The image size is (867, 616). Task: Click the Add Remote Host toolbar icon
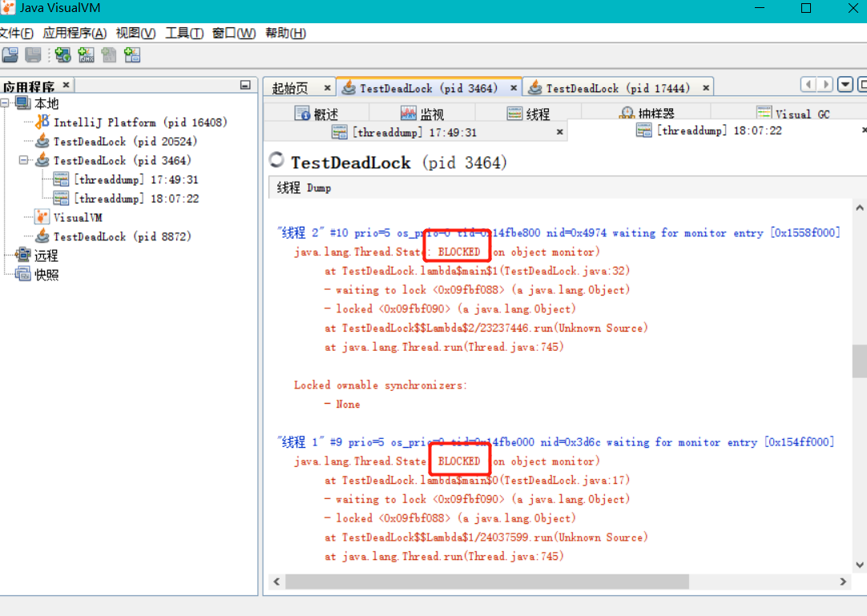pos(63,54)
